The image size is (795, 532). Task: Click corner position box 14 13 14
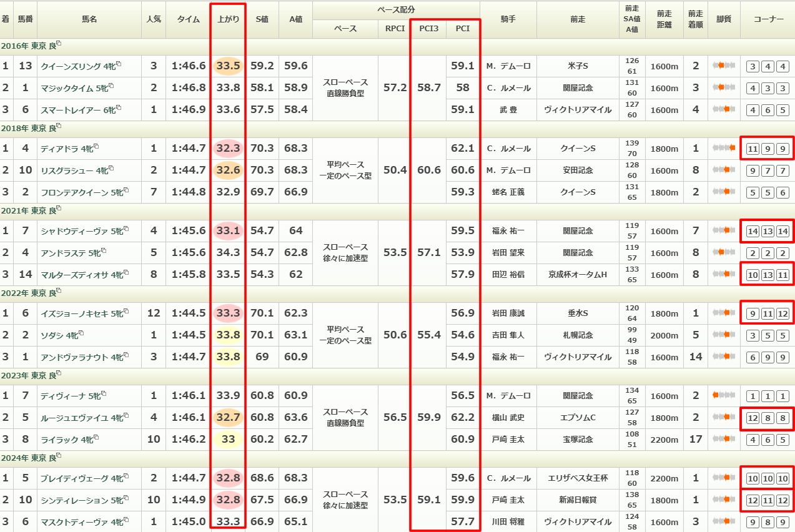tap(768, 231)
